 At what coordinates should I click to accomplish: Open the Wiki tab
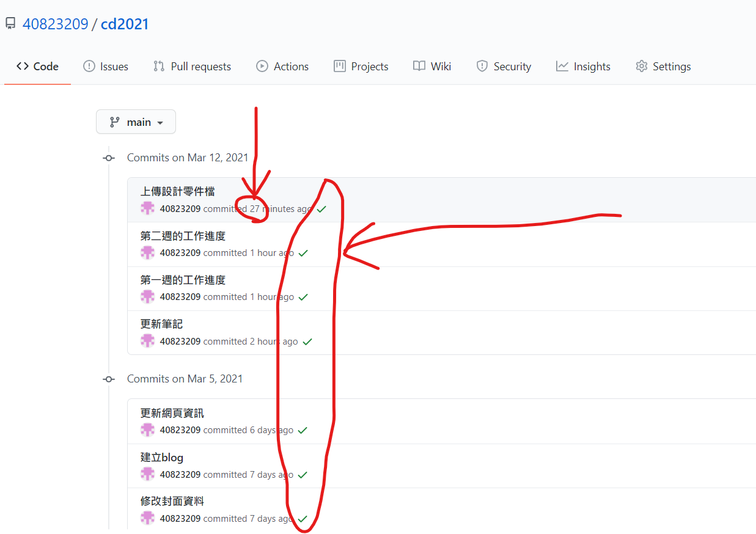tap(432, 67)
